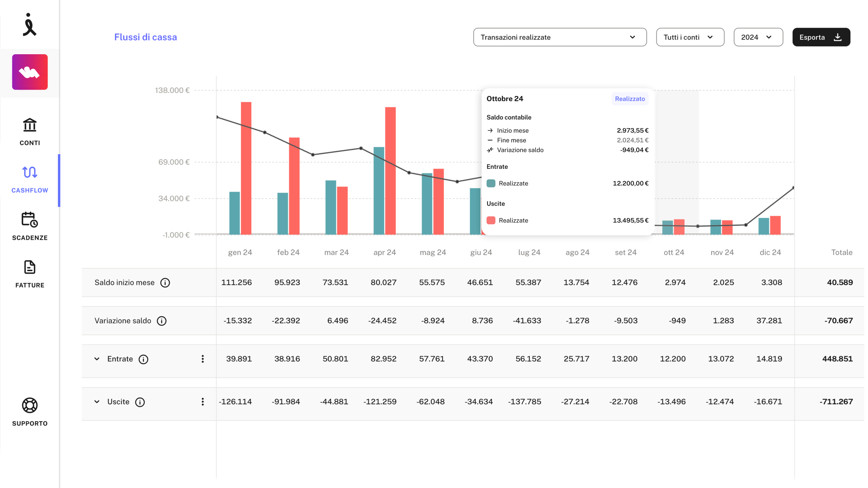Click the info icon beside Variazione saldo

click(162, 321)
